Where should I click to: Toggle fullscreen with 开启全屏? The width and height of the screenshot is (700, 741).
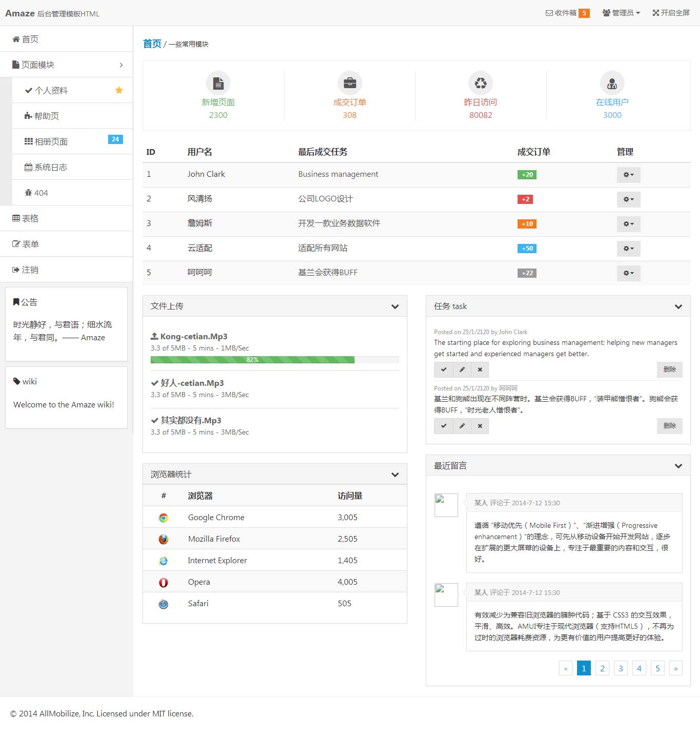tap(671, 13)
